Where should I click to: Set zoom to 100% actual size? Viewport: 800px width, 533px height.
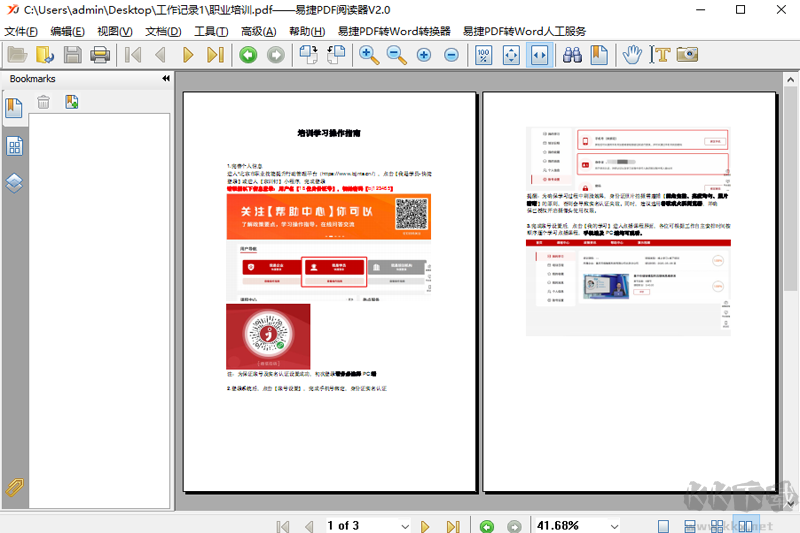coord(483,55)
